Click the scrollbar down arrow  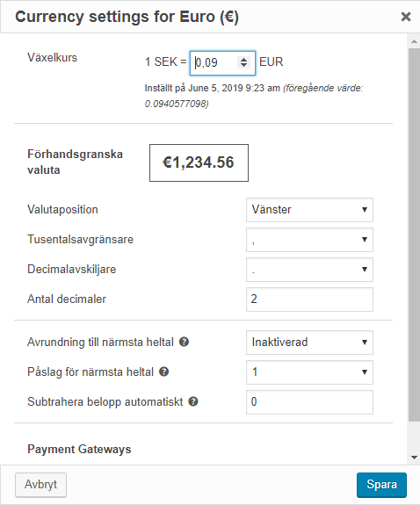pyautogui.click(x=414, y=458)
